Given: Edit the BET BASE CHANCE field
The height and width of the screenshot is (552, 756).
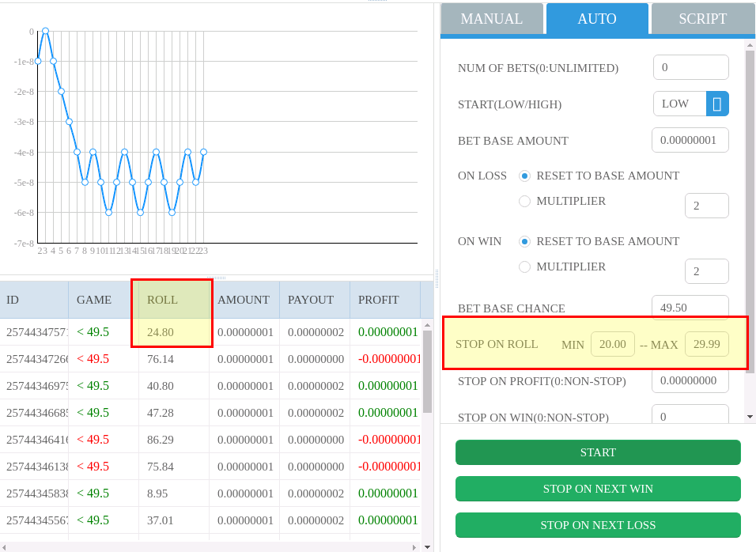Looking at the screenshot, I should (690, 307).
